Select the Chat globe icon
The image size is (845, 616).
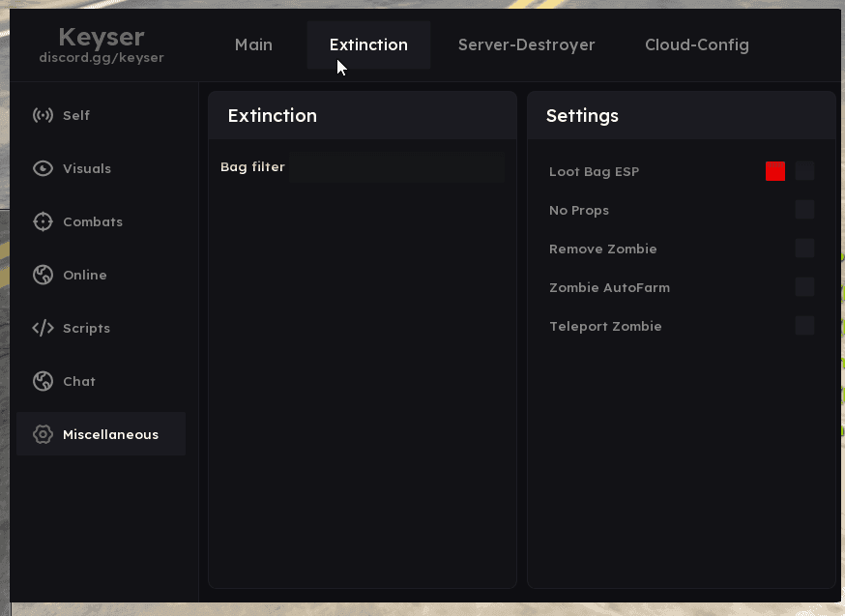click(43, 382)
